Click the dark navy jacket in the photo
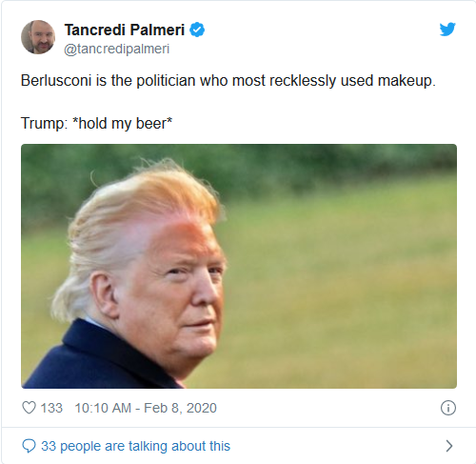 pyautogui.click(x=98, y=359)
